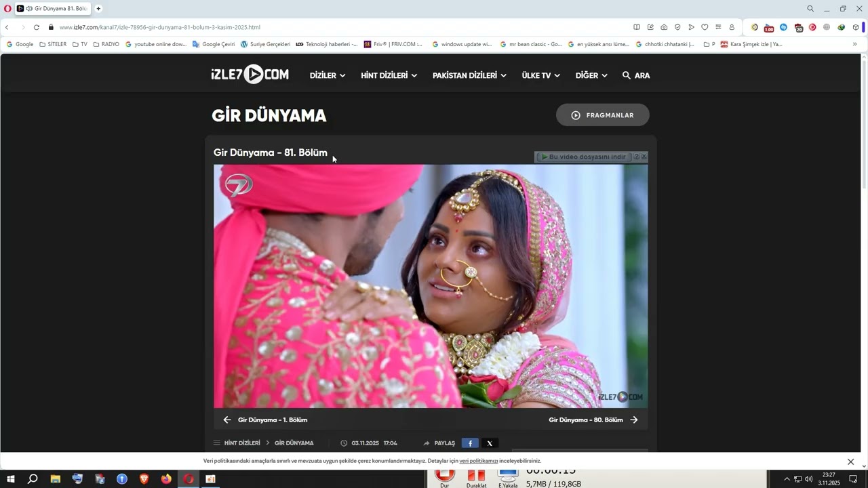Open the Opera menu logo

7,9
